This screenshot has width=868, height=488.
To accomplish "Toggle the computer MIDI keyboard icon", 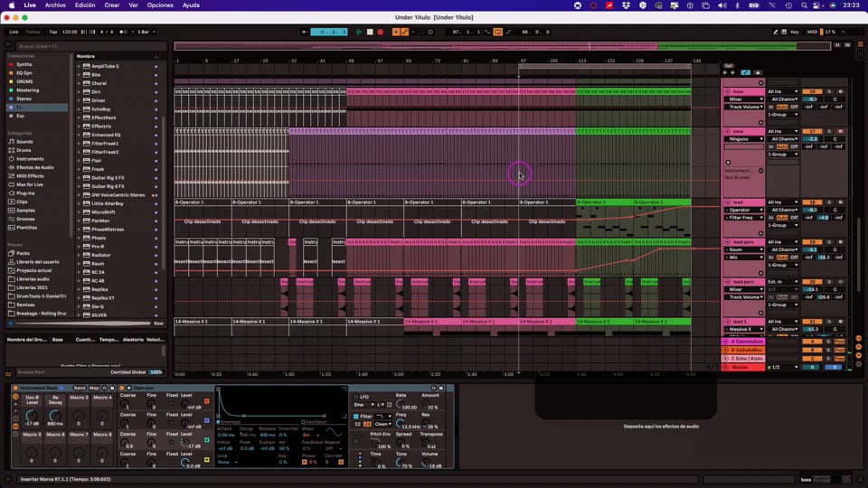I will point(784,33).
